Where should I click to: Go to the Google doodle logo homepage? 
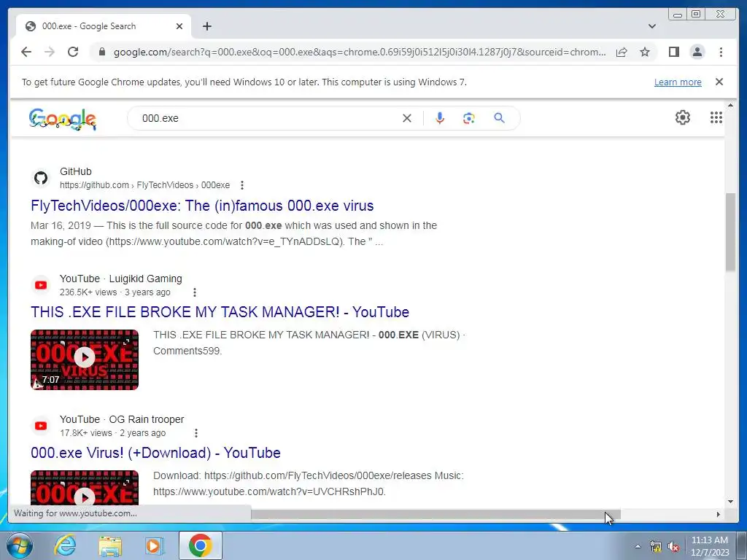pos(63,119)
